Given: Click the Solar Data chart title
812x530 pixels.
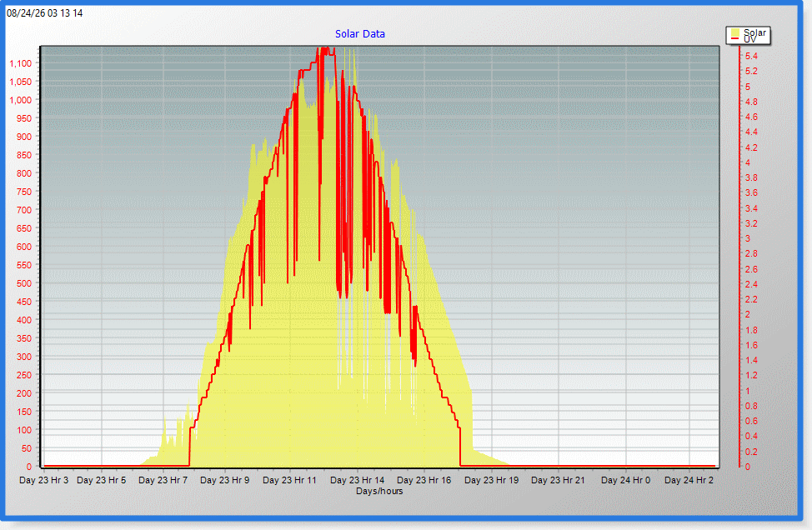Looking at the screenshot, I should [360, 34].
